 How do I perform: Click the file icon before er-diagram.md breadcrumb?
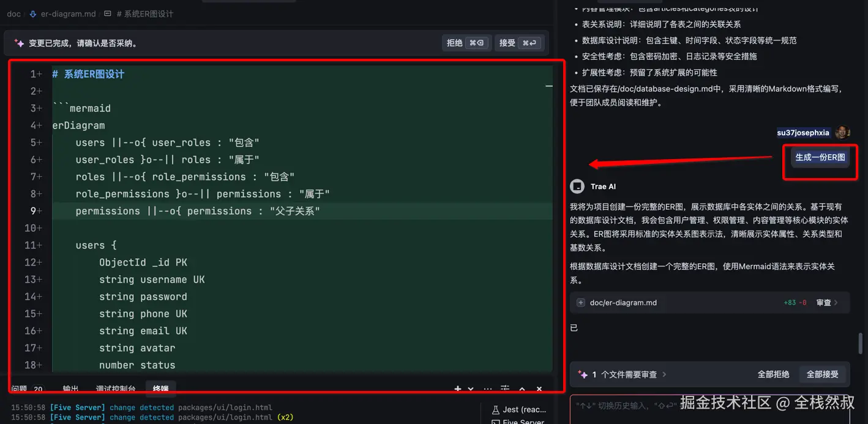pos(33,13)
